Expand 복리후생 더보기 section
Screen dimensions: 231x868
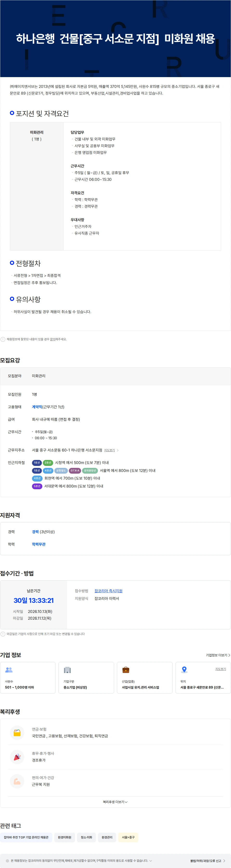click(115, 802)
